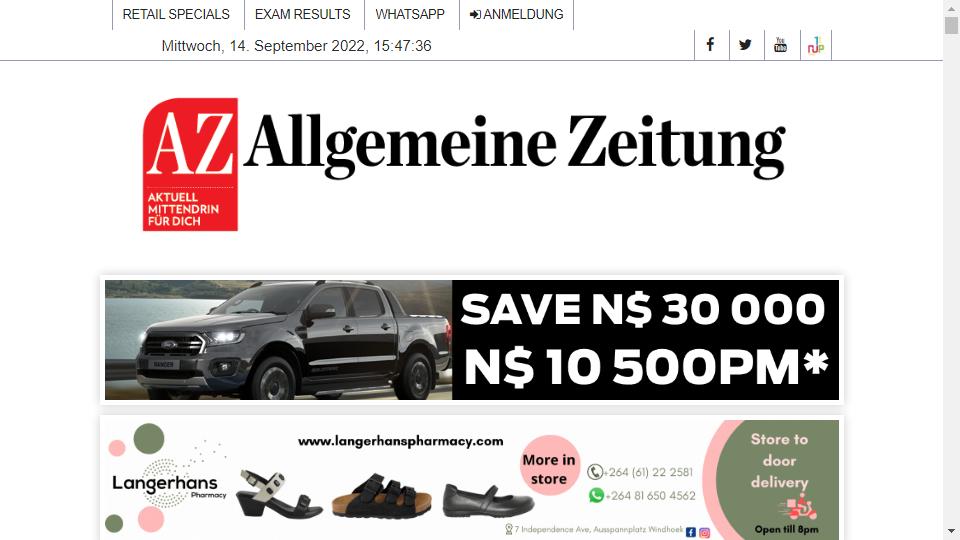Select the WHATSAPP menu item
Viewport: 960px width, 540px height.
point(410,14)
